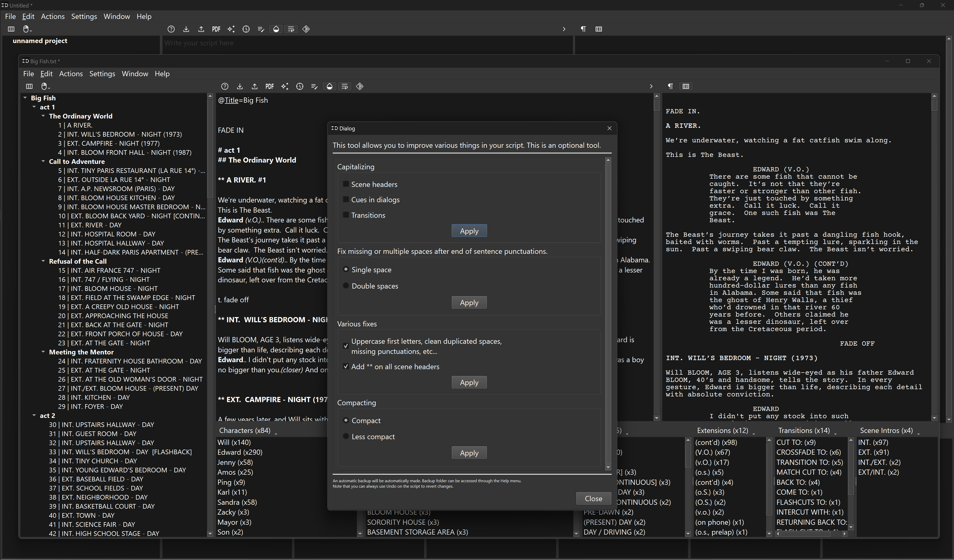
Task: Open the script history clock icon
Action: (300, 86)
